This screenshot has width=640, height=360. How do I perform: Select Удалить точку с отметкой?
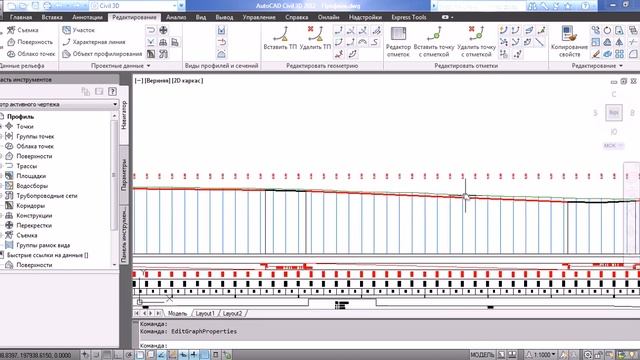(476, 41)
